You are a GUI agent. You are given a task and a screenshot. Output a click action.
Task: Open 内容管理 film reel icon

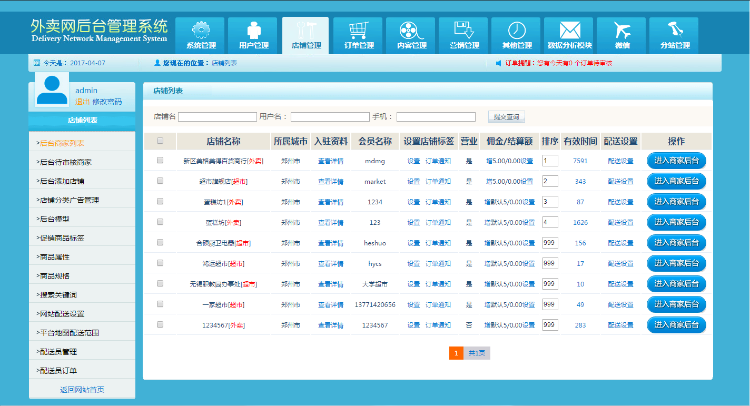[411, 30]
